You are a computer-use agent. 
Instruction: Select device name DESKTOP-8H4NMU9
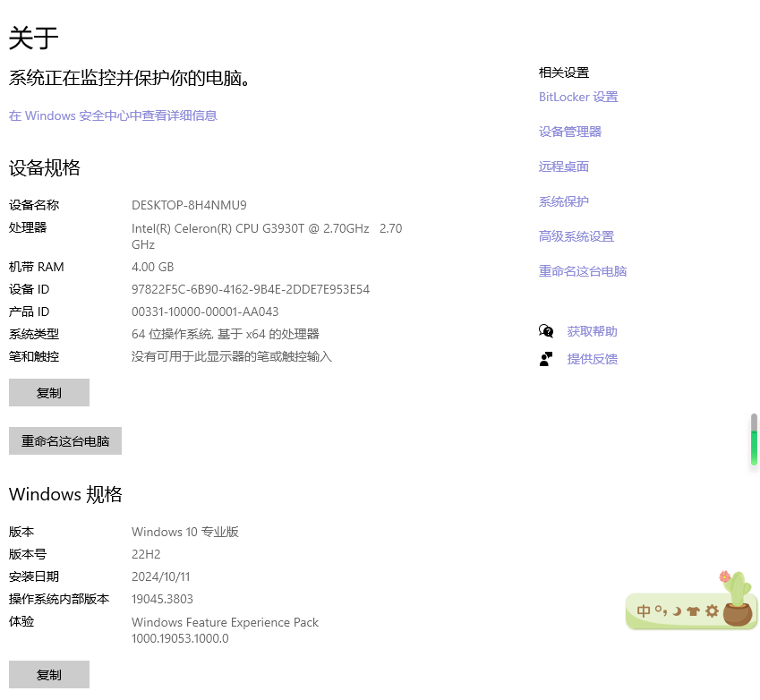pyautogui.click(x=189, y=205)
